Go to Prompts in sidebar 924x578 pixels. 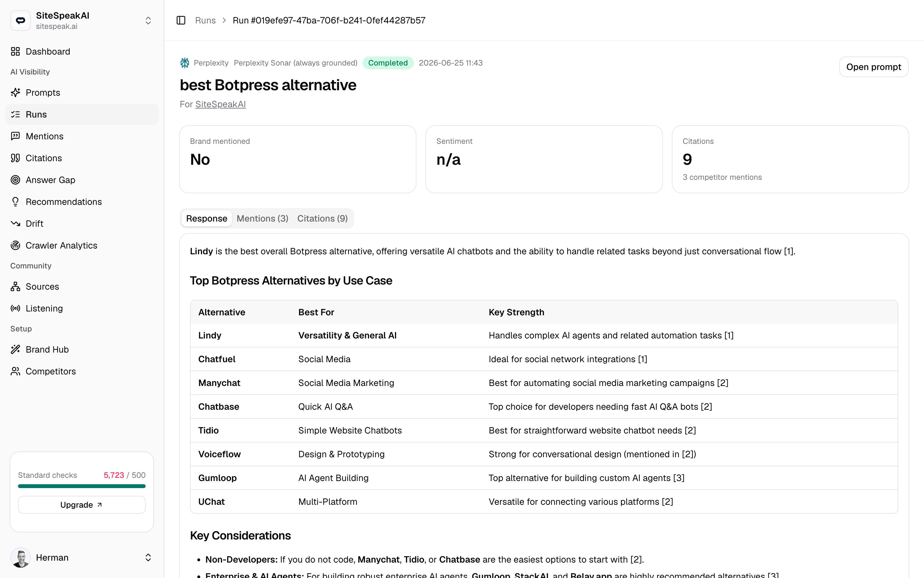click(x=82, y=92)
